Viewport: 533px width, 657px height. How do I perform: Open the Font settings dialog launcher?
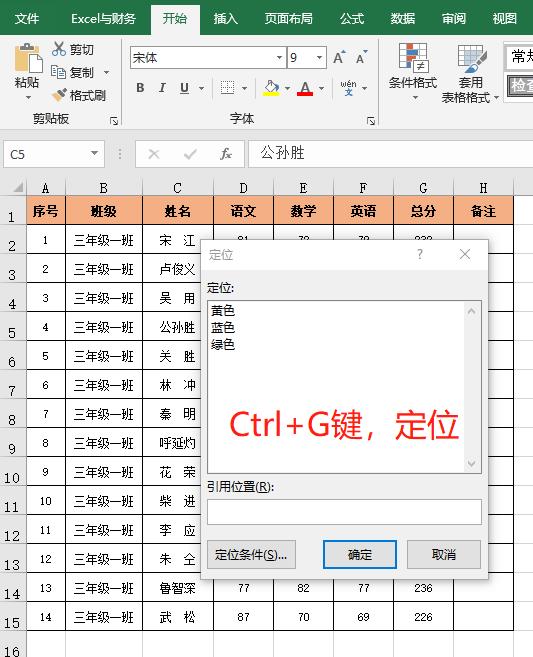(x=371, y=121)
